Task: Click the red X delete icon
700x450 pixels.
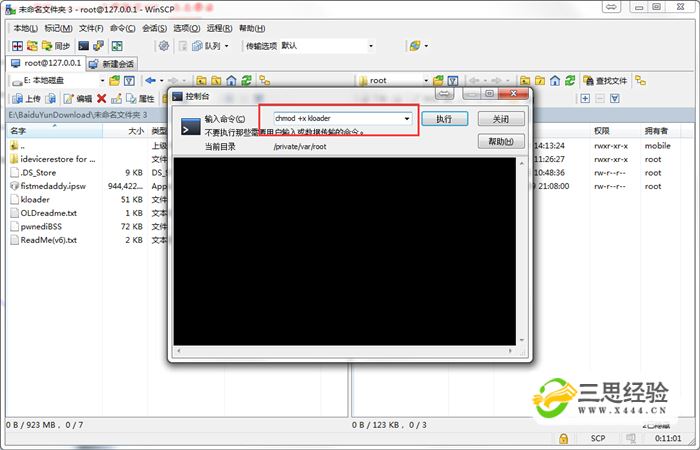Action: pos(101,99)
